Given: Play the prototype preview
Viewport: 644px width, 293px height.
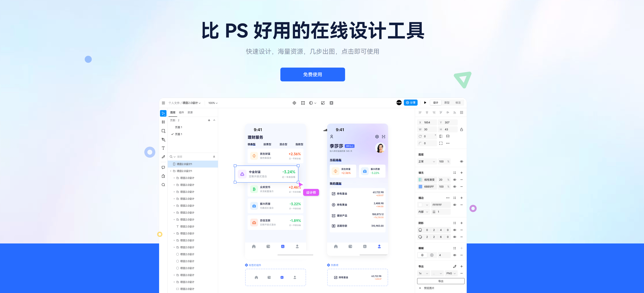Looking at the screenshot, I should 425,103.
